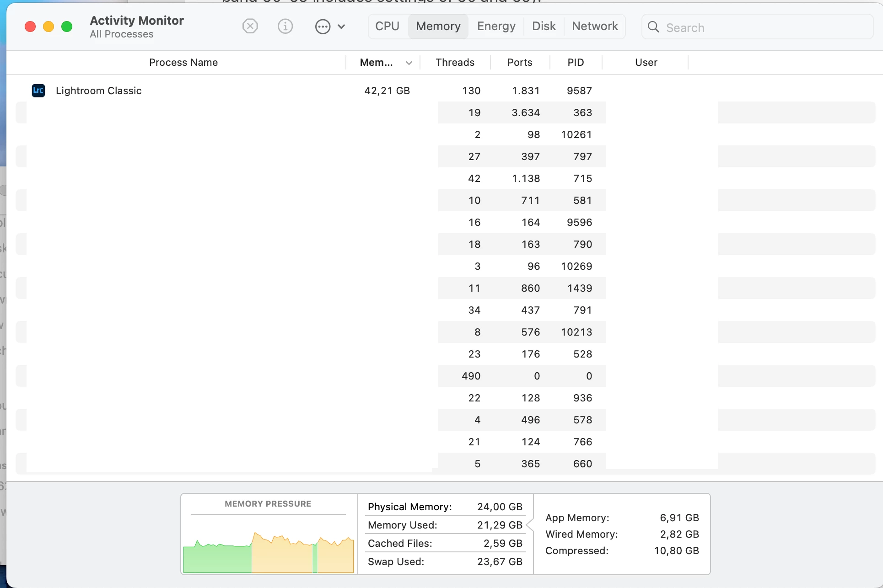Open the Energy tab
This screenshot has width=883, height=588.
point(496,27)
